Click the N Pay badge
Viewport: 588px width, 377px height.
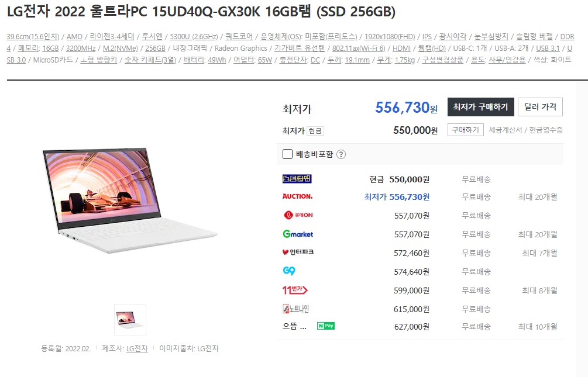point(325,326)
